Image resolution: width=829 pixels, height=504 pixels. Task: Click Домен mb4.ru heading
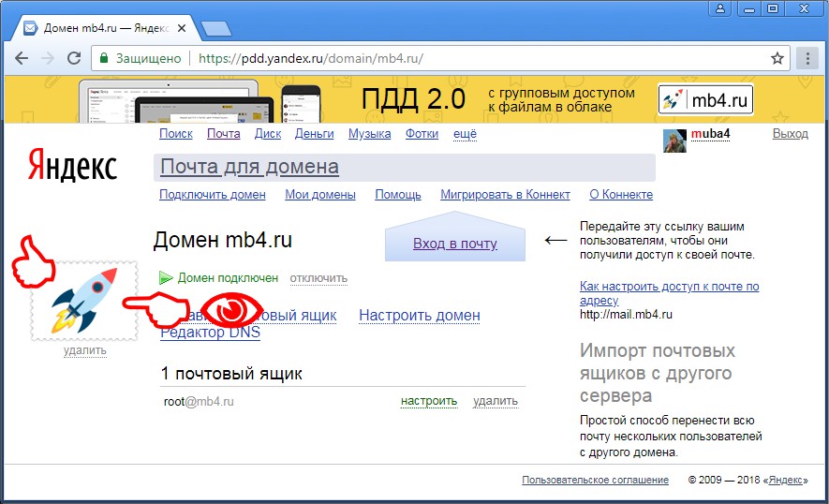point(223,240)
